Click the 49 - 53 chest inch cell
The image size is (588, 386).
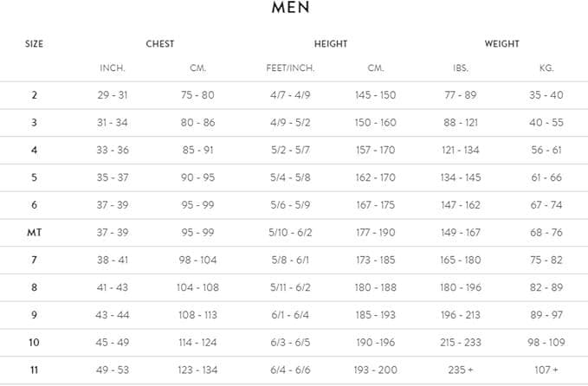[x=113, y=370]
